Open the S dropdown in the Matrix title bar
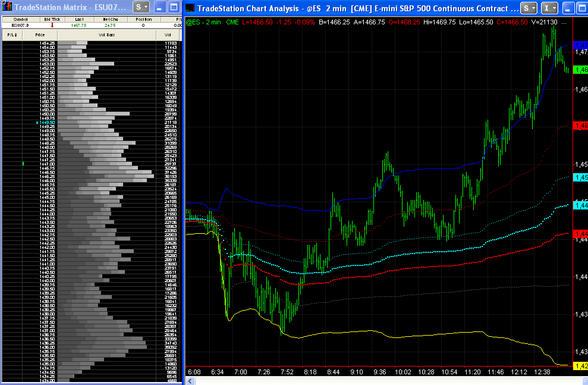 tap(142, 7)
